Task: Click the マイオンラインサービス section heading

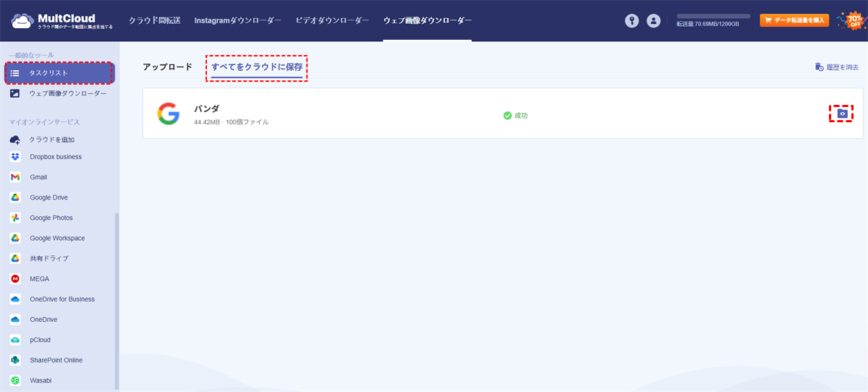Action: (x=44, y=122)
